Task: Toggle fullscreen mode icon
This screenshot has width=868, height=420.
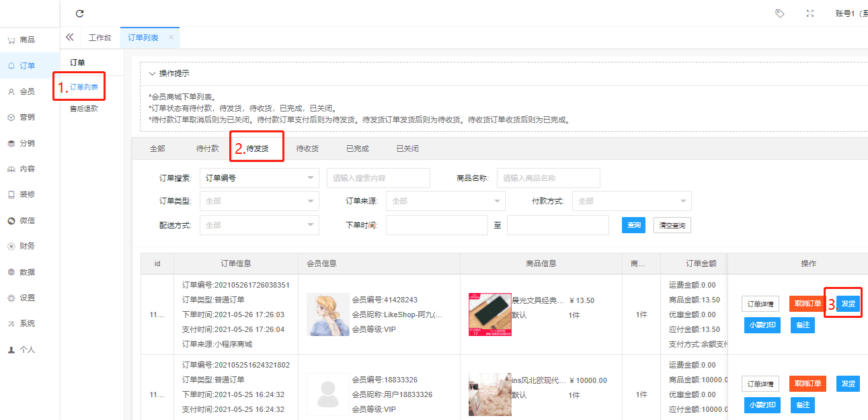Action: point(810,13)
